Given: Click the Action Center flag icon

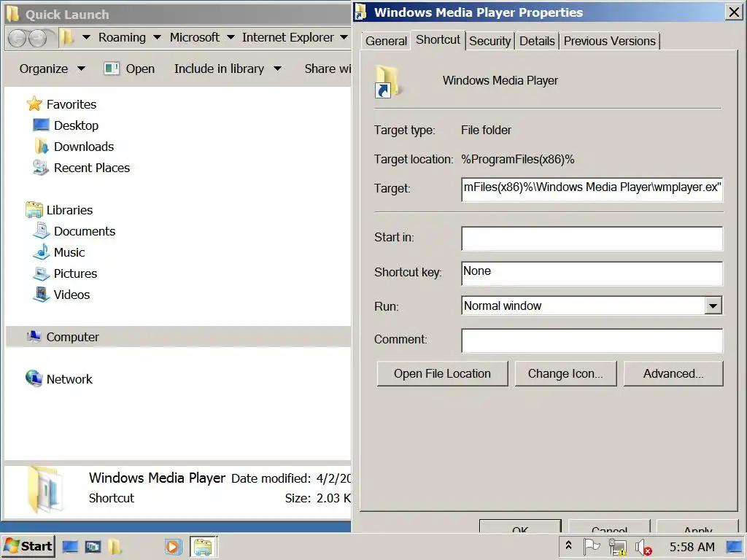Looking at the screenshot, I should coord(591,547).
